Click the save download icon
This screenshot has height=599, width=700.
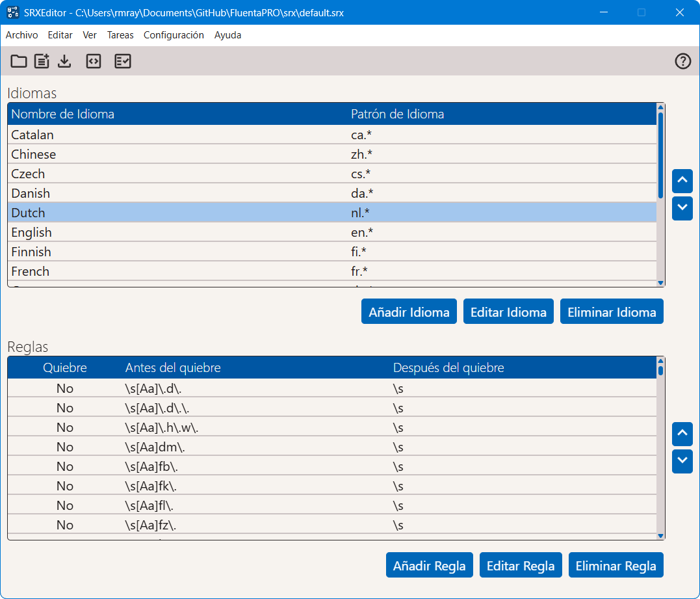[65, 61]
